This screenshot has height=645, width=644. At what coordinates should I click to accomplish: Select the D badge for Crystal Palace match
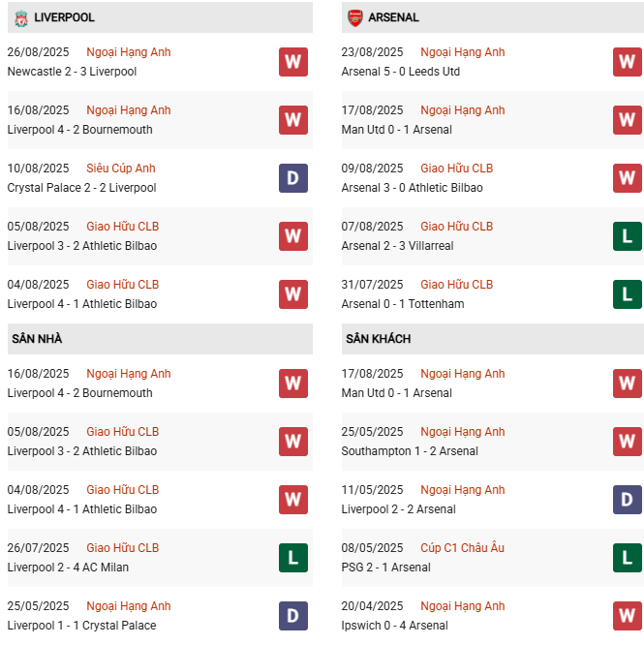click(293, 178)
